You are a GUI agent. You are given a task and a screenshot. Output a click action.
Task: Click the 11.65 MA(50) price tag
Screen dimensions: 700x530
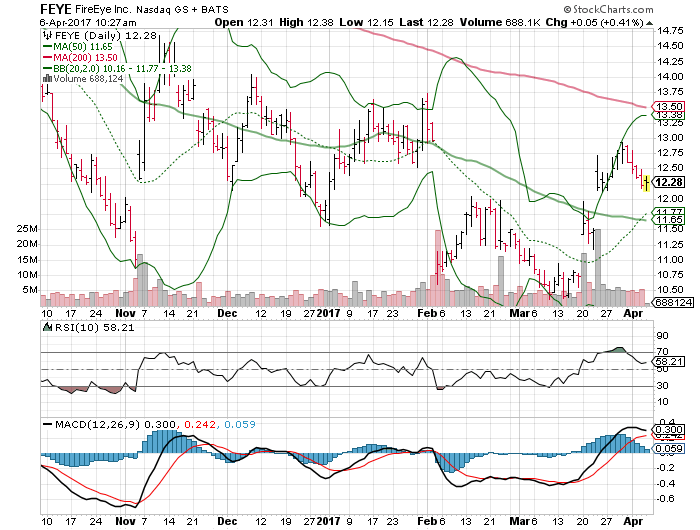[x=668, y=219]
